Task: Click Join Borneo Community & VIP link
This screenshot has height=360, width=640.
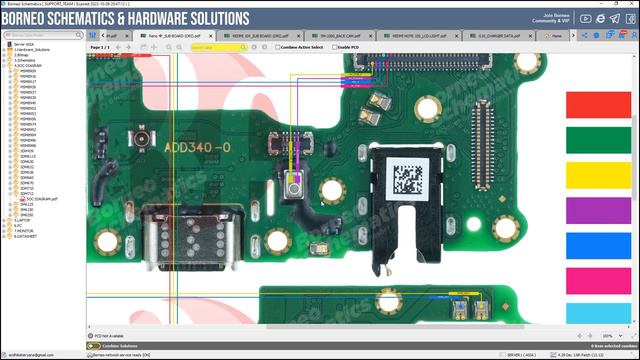Action: point(550,18)
